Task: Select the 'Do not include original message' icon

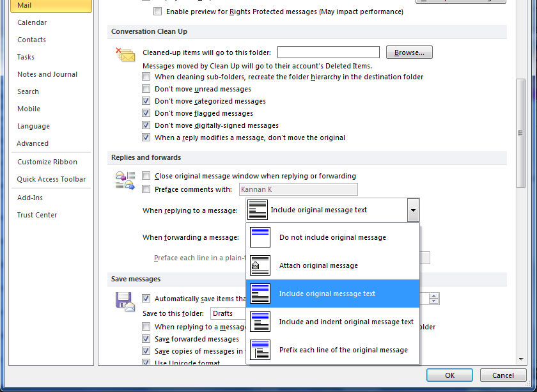Action: (260, 237)
